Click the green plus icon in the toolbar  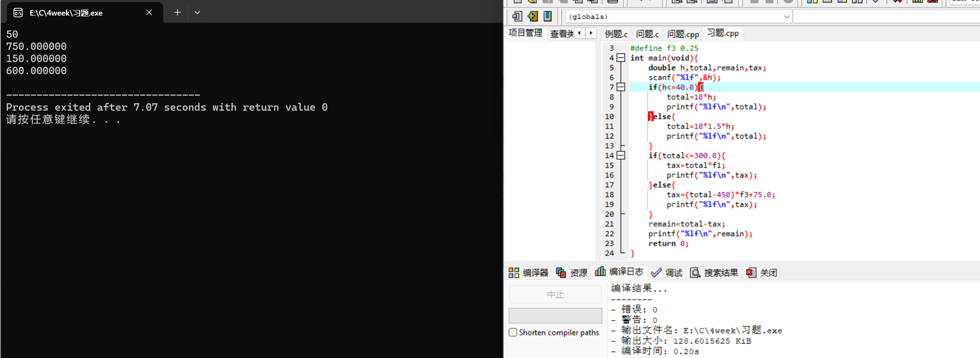tap(532, 16)
